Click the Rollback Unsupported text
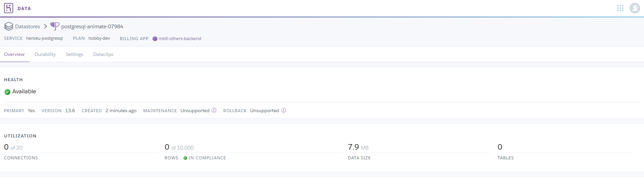 pos(265,110)
